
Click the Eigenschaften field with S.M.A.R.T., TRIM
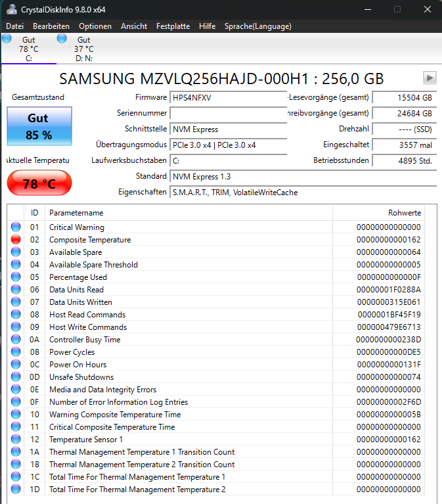coord(303,193)
